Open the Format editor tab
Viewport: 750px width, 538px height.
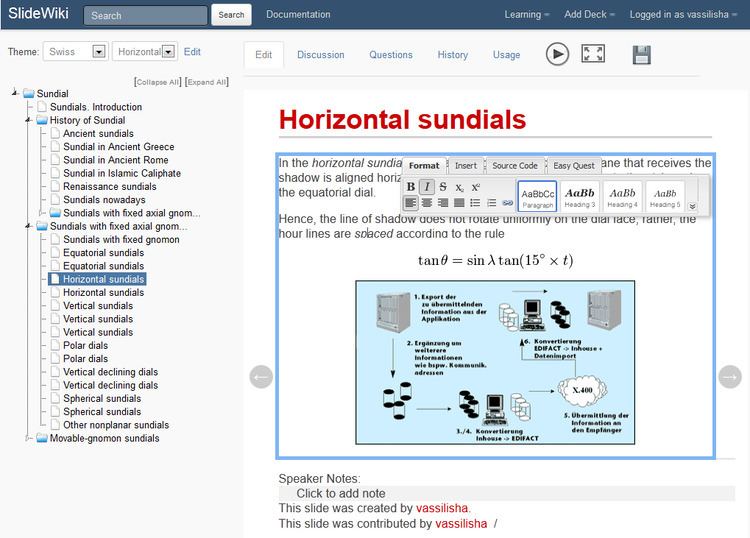(x=424, y=165)
